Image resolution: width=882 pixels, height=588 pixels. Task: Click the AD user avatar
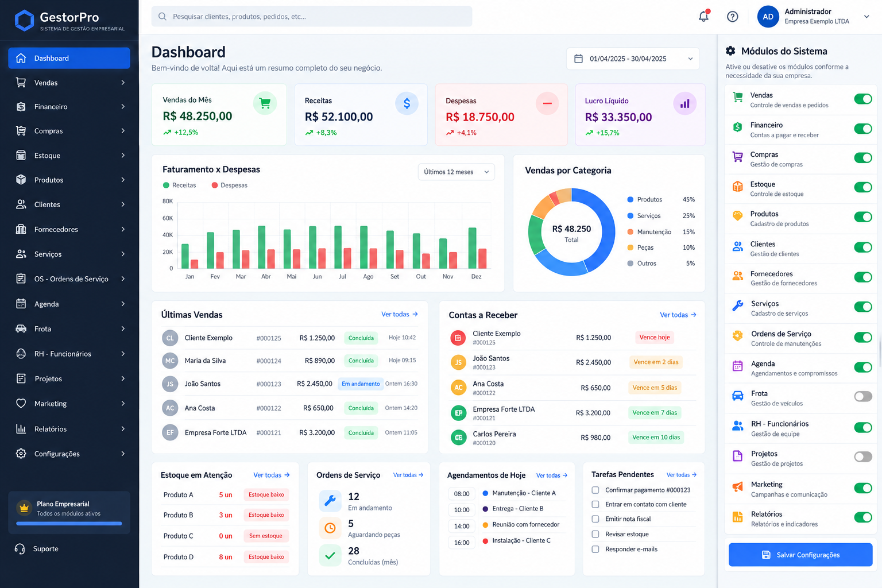click(768, 17)
